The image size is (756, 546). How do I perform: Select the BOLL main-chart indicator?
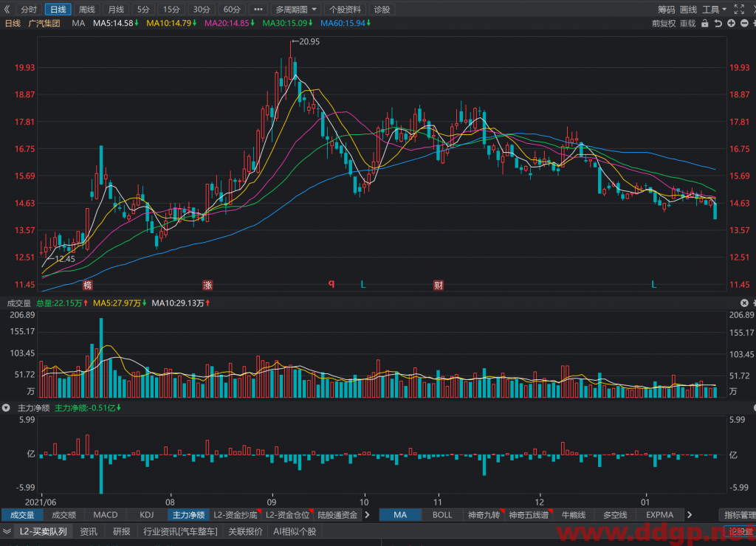[x=442, y=515]
